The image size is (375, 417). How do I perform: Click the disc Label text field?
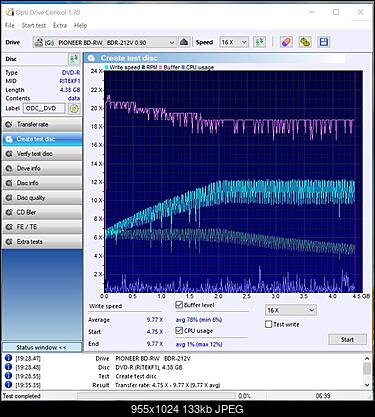tap(44, 108)
